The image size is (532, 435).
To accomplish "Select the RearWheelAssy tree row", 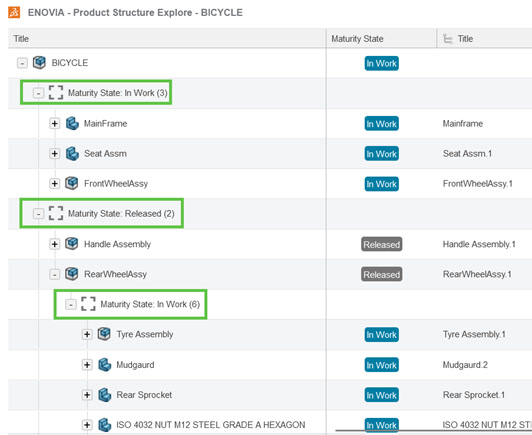I will [x=115, y=274].
